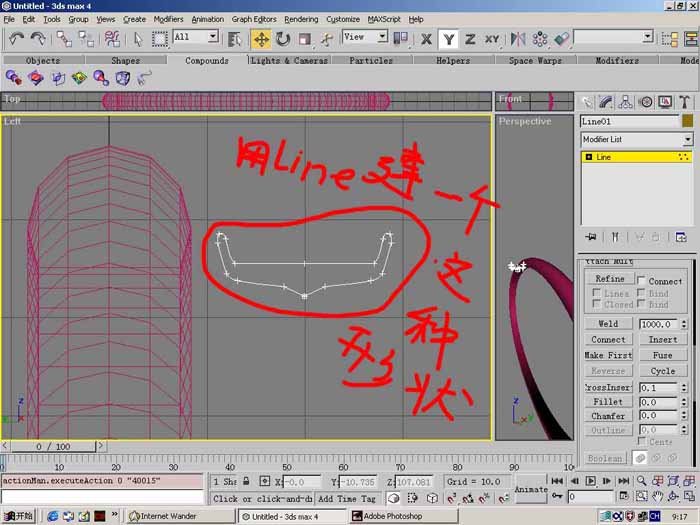
Task: Toggle the Connect checkbox beside Refine
Action: pyautogui.click(x=641, y=280)
